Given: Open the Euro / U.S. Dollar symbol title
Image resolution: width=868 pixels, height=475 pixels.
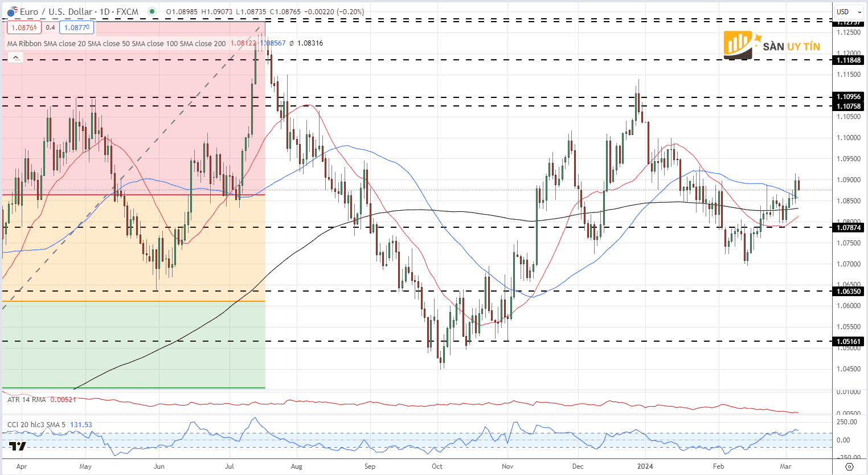Looking at the screenshot, I should click(x=79, y=11).
